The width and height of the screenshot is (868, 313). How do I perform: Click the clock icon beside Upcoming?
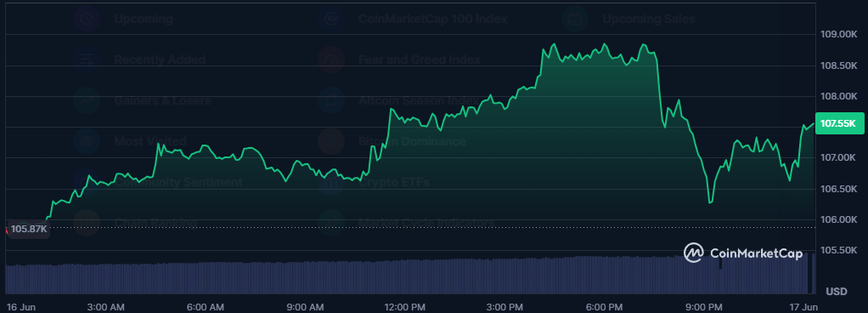pos(87,19)
